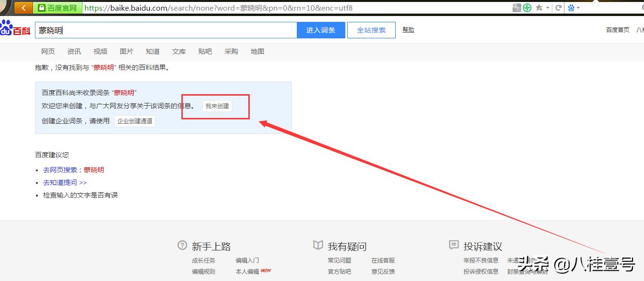Click the speech bubble icon beside 投诉建议
This screenshot has height=281, width=644.
pyautogui.click(x=454, y=246)
